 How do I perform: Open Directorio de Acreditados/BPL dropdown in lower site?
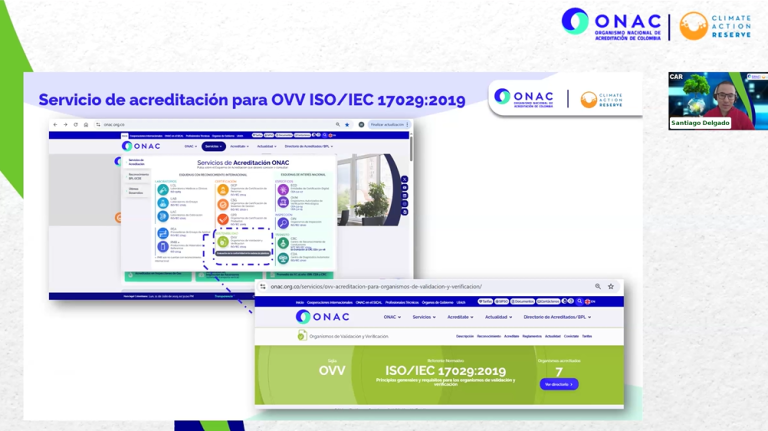(x=557, y=317)
